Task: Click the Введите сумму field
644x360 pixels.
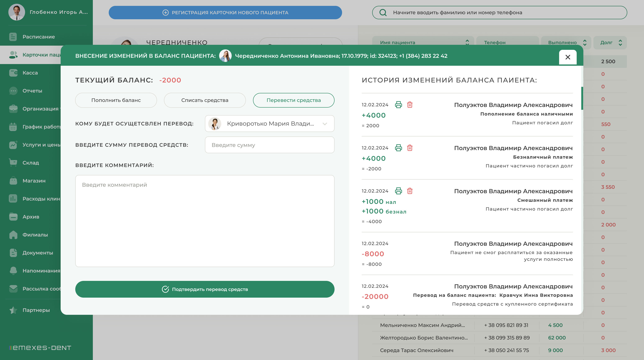Action: (270, 145)
